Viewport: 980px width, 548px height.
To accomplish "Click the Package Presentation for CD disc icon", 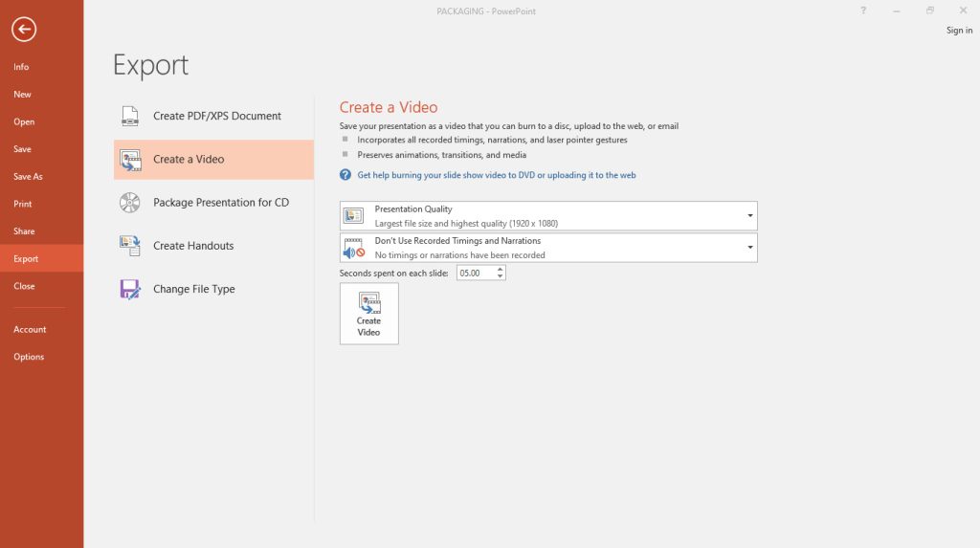I will coord(130,203).
